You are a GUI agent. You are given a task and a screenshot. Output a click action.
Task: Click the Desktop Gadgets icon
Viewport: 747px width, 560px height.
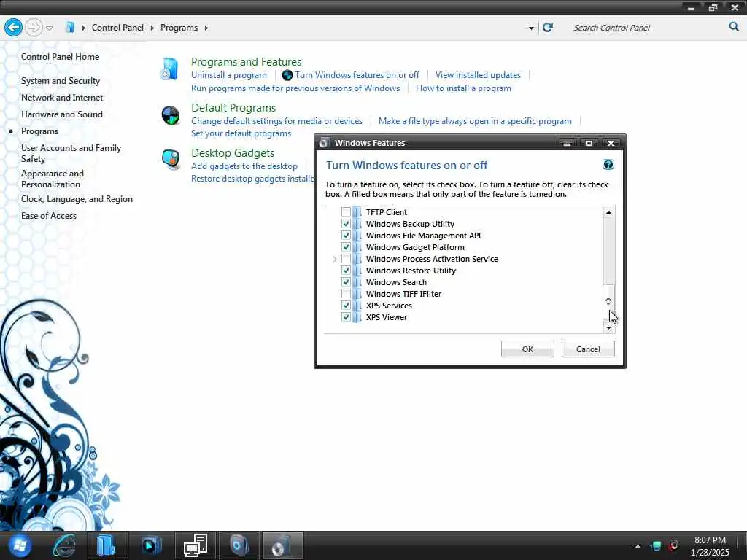171,160
